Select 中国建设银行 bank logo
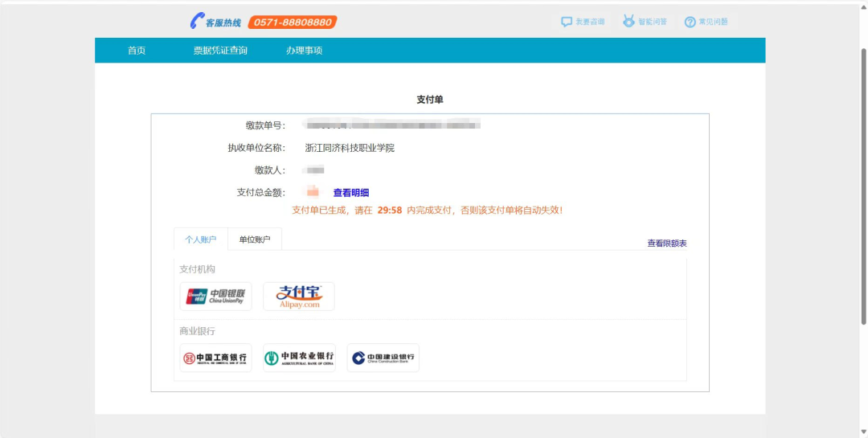Image resolution: width=868 pixels, height=438 pixels. point(383,358)
